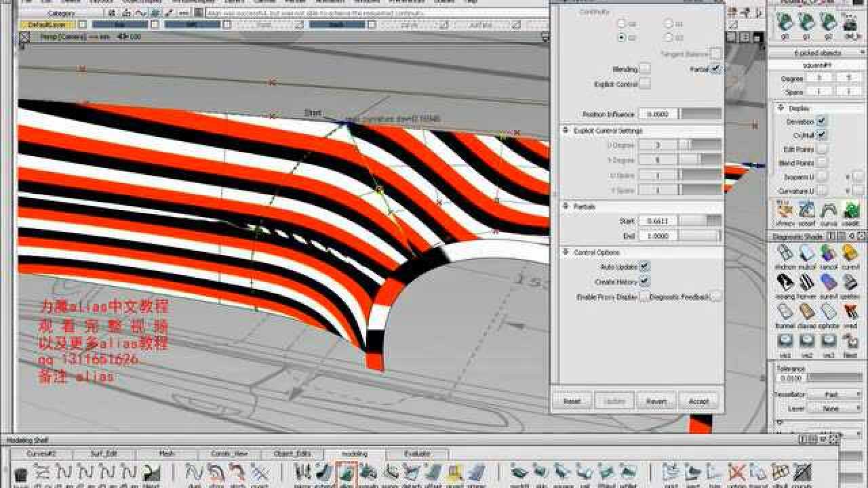Choose the shade-off (shdnon) diagnostic icon
The width and height of the screenshot is (868, 488).
[x=785, y=253]
